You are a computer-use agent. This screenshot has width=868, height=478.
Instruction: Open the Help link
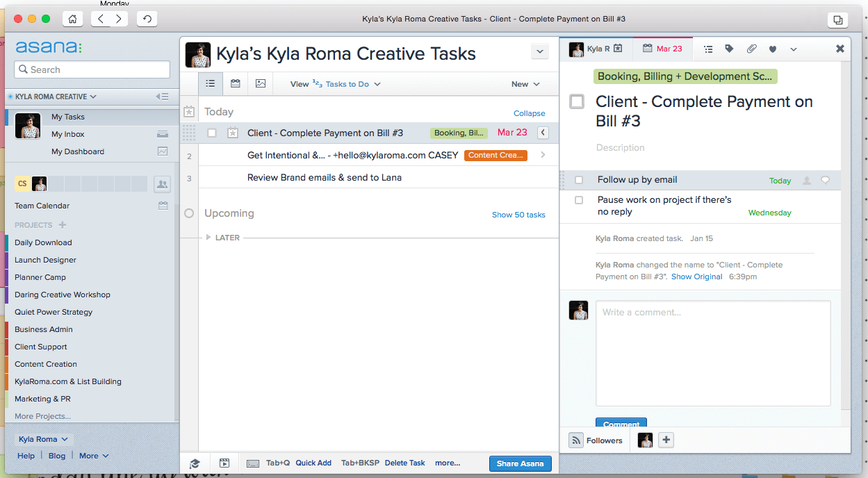click(26, 456)
